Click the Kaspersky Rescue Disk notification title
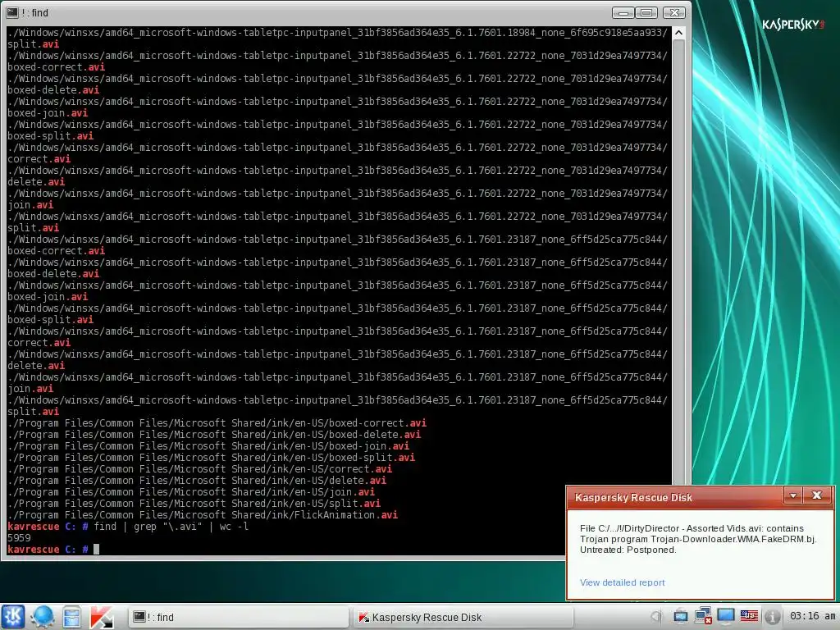 click(633, 497)
